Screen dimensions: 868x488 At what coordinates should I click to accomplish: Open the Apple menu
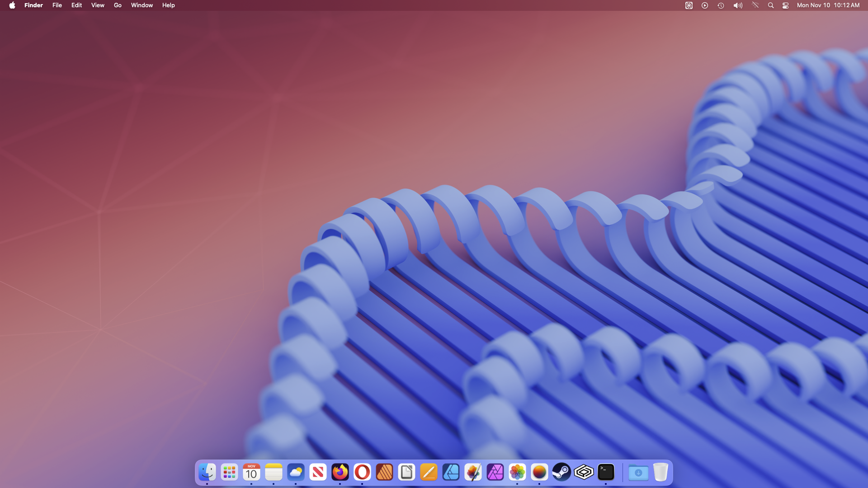(x=12, y=5)
